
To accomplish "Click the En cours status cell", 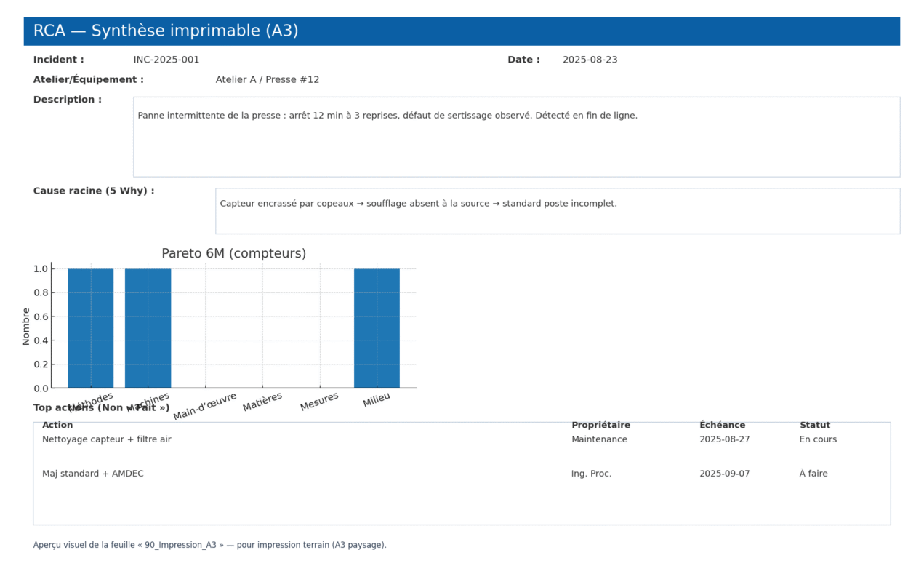I will pos(818,439).
